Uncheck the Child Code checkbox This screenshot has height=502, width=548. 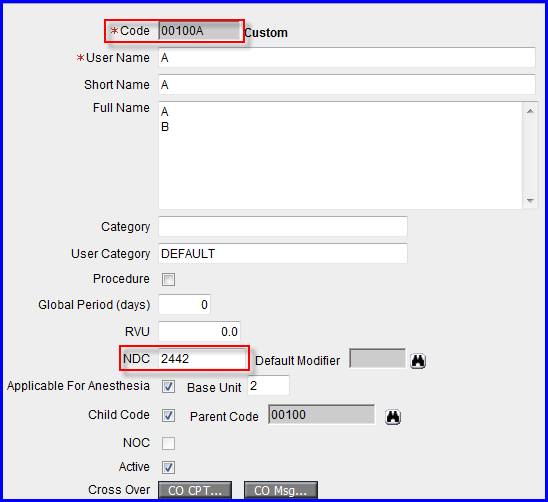pos(168,416)
